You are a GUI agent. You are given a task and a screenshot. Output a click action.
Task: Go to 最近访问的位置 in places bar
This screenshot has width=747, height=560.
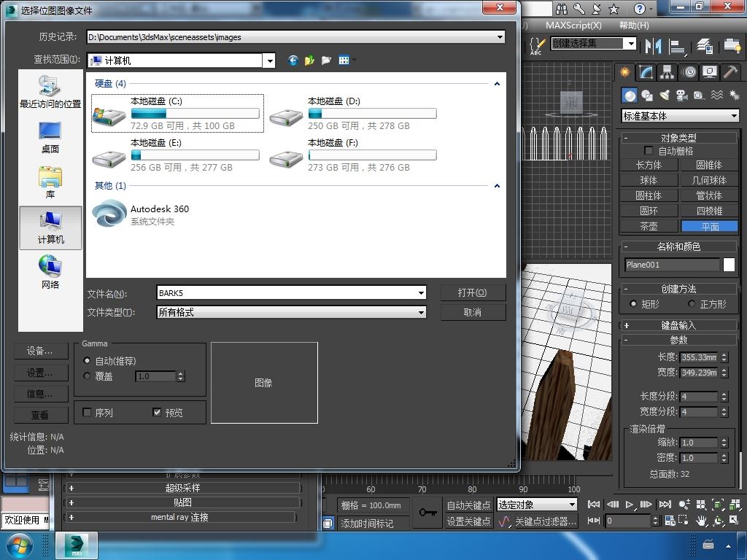tap(50, 93)
